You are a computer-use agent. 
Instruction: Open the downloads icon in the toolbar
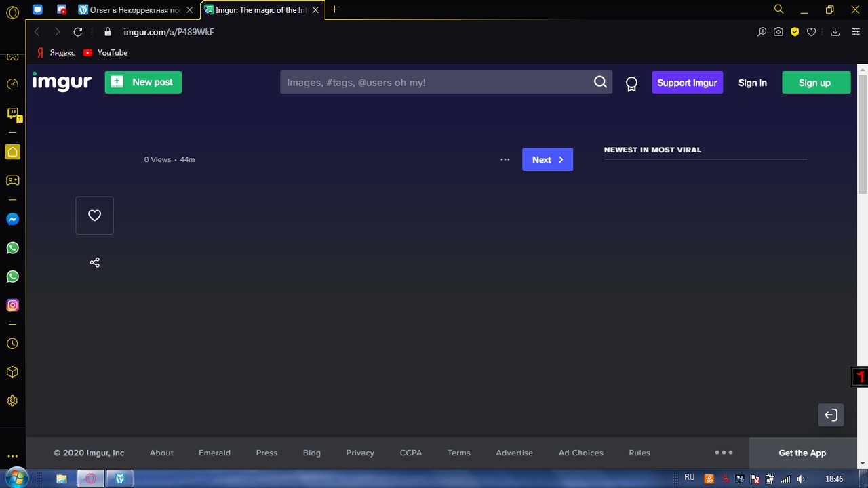pos(835,32)
